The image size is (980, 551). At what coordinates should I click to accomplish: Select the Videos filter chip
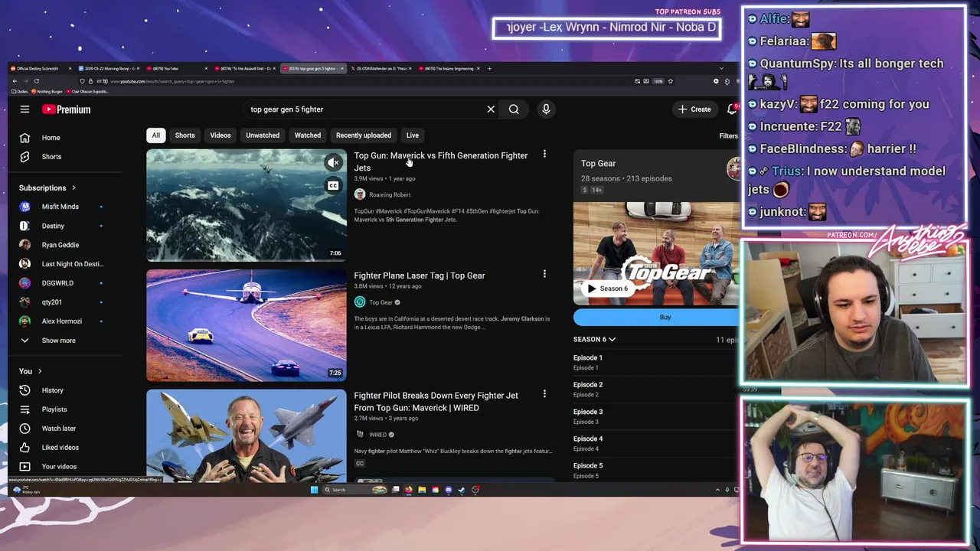click(220, 135)
